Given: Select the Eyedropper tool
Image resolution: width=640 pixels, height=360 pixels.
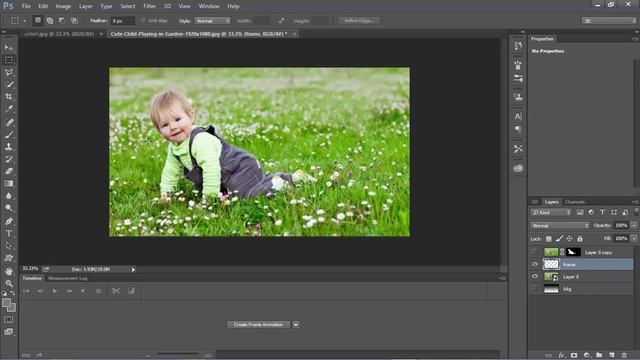Looking at the screenshot, I should pos(9,109).
